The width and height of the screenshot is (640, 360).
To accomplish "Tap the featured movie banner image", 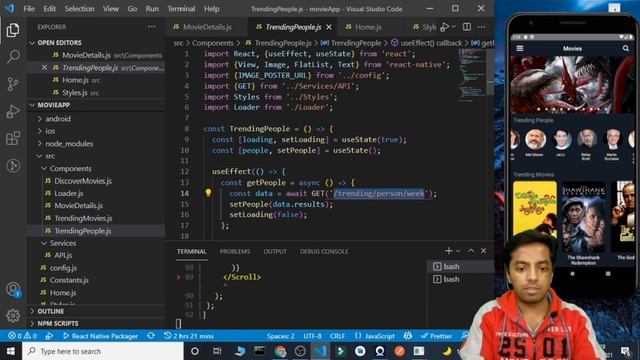I will [571, 84].
